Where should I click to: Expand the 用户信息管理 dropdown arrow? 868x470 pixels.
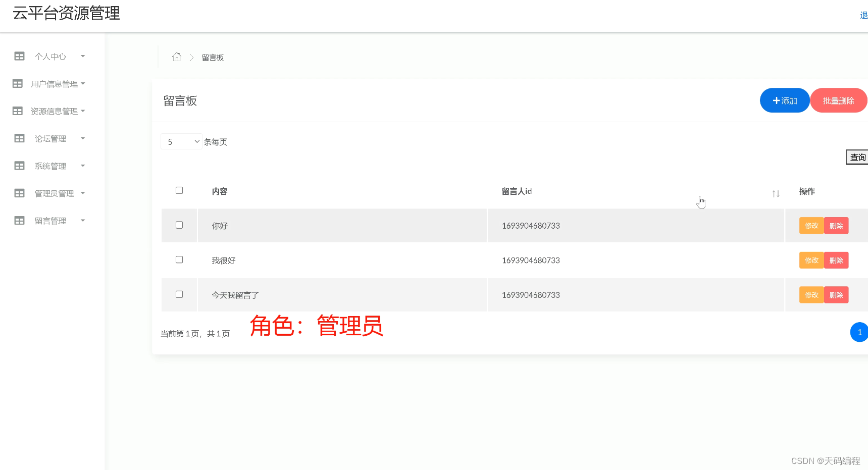point(83,83)
